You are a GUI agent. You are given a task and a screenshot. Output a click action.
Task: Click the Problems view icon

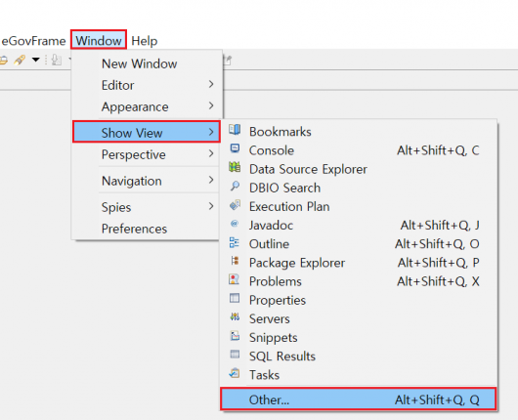[x=235, y=279]
